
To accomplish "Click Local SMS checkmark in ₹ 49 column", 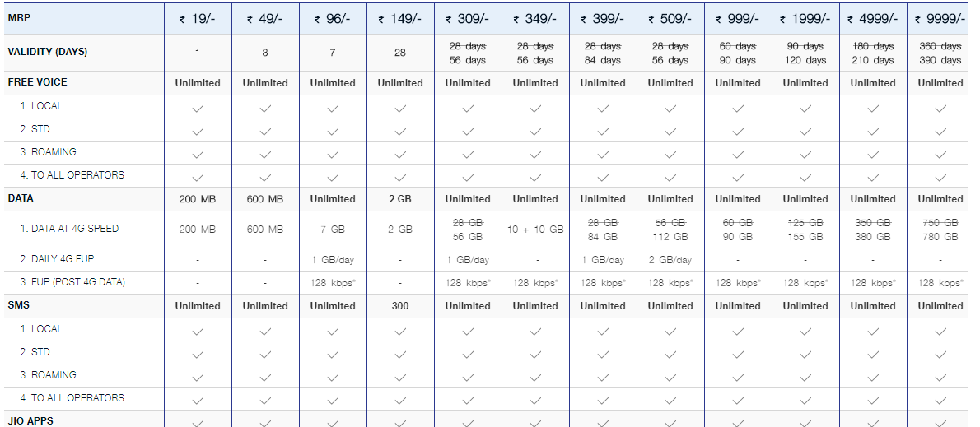I will click(x=265, y=331).
